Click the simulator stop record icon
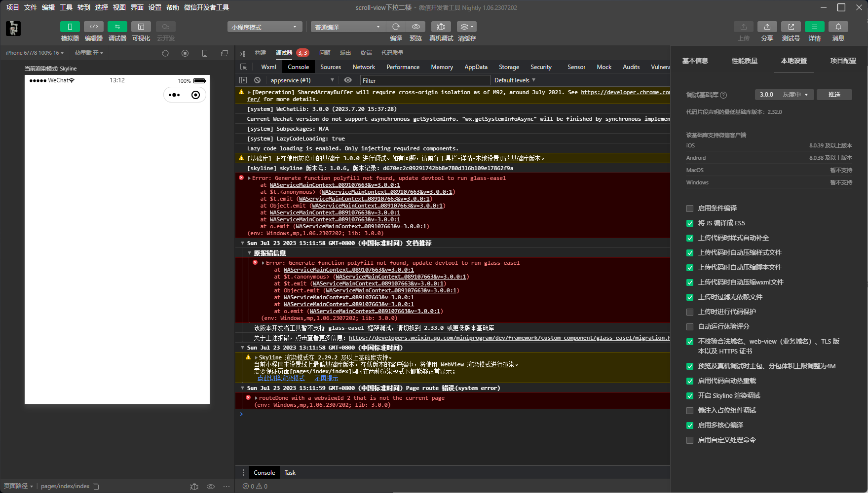868x493 pixels. point(185,53)
